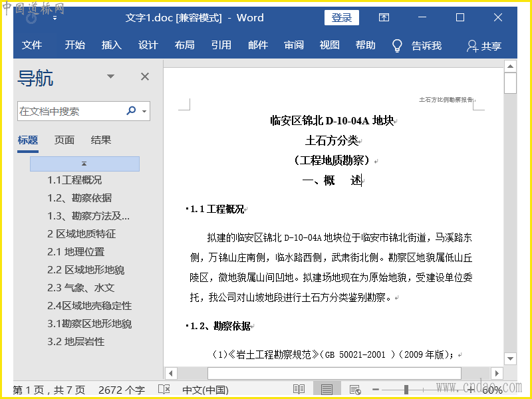Jump to heading 2.1 地理位置
Image resolution: width=532 pixels, height=399 pixels.
pos(76,252)
